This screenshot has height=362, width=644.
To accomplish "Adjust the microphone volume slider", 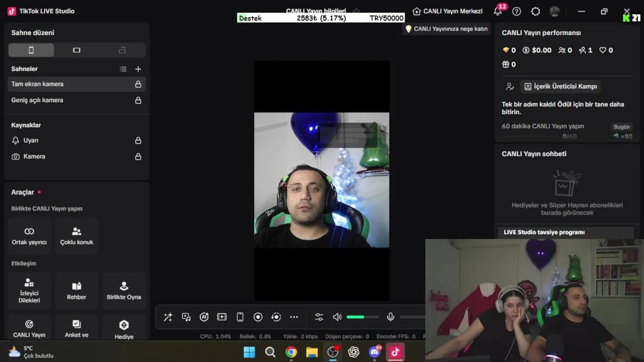I will click(x=413, y=317).
